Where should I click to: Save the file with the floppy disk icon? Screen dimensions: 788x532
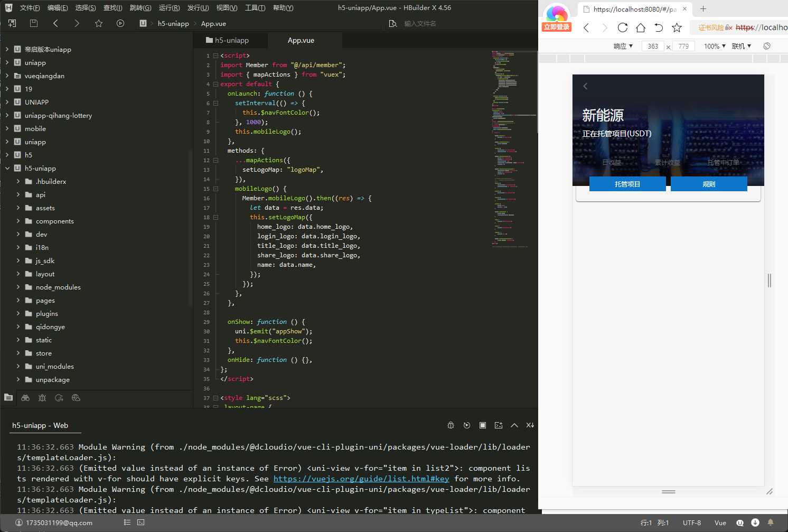(x=34, y=23)
